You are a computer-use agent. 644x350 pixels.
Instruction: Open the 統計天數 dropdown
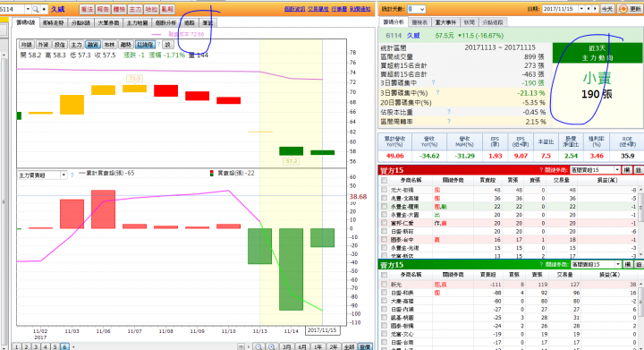422,9
